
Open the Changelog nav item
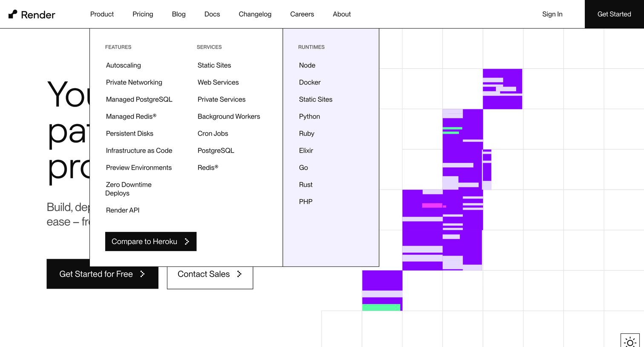click(255, 14)
